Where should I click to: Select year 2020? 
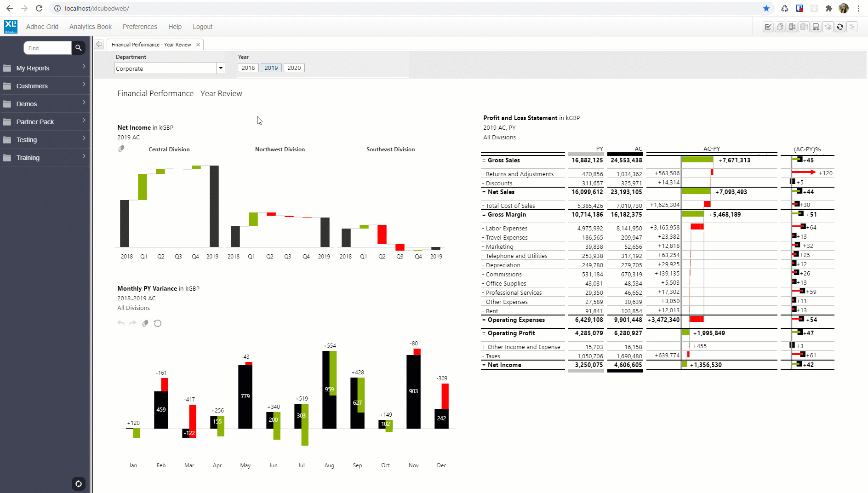click(x=294, y=68)
